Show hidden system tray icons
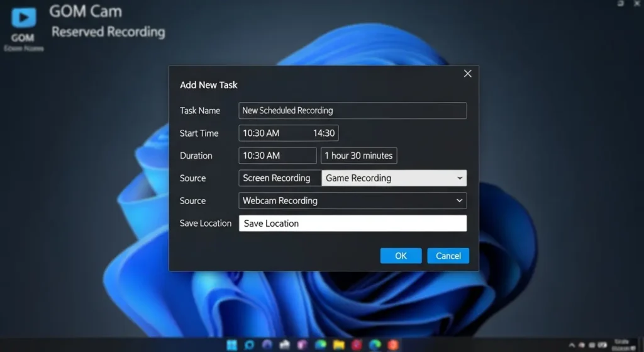 point(571,345)
